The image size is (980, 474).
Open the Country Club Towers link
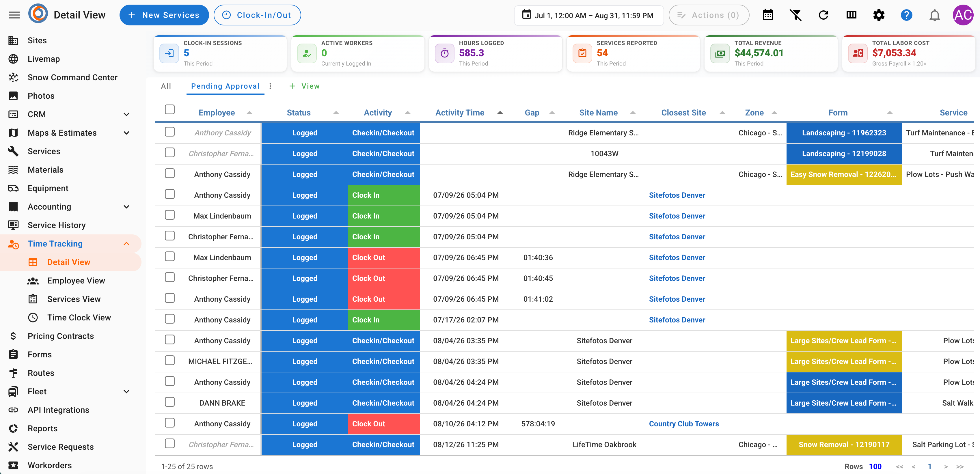(x=684, y=424)
